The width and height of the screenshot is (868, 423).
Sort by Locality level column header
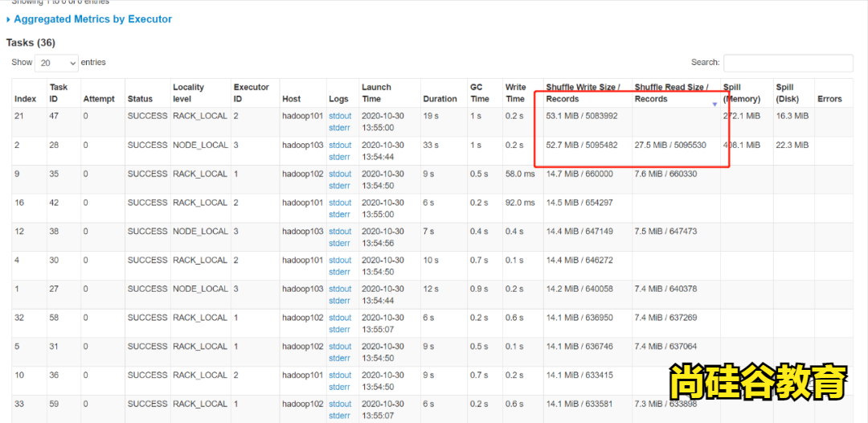[189, 93]
